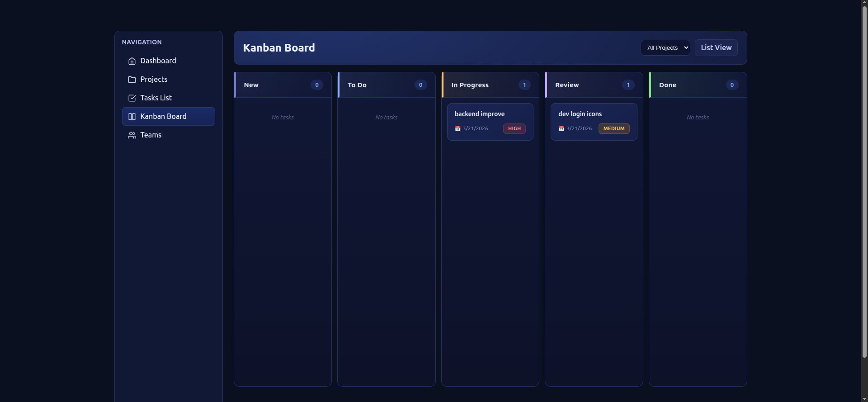Open the dev login icons task card
Image resolution: width=868 pixels, height=402 pixels.
pyautogui.click(x=594, y=122)
